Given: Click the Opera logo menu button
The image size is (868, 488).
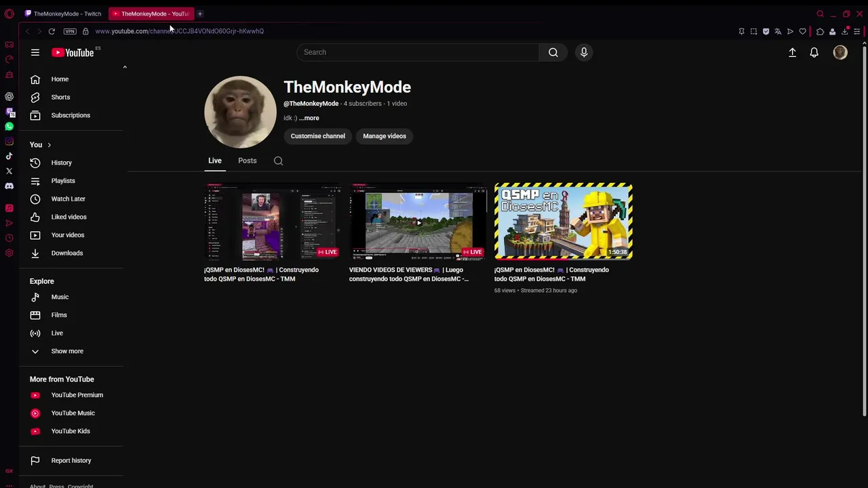Looking at the screenshot, I should point(9,14).
